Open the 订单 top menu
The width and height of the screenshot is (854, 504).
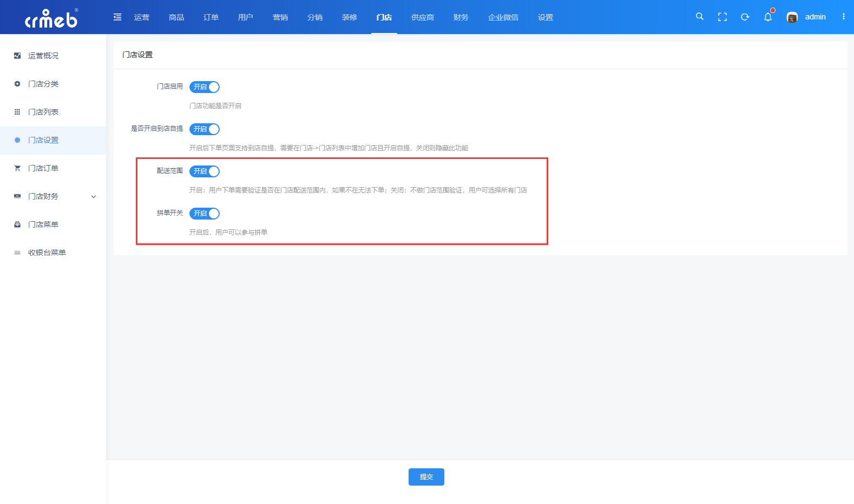(x=211, y=17)
